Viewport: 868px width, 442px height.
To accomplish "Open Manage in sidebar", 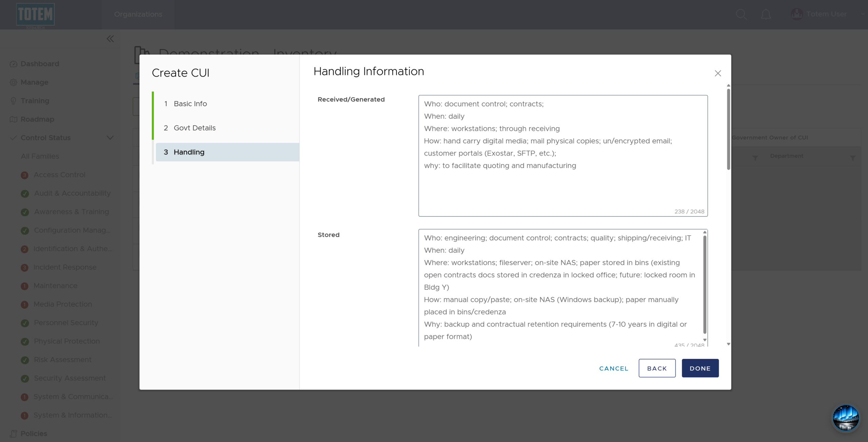I will coord(34,82).
